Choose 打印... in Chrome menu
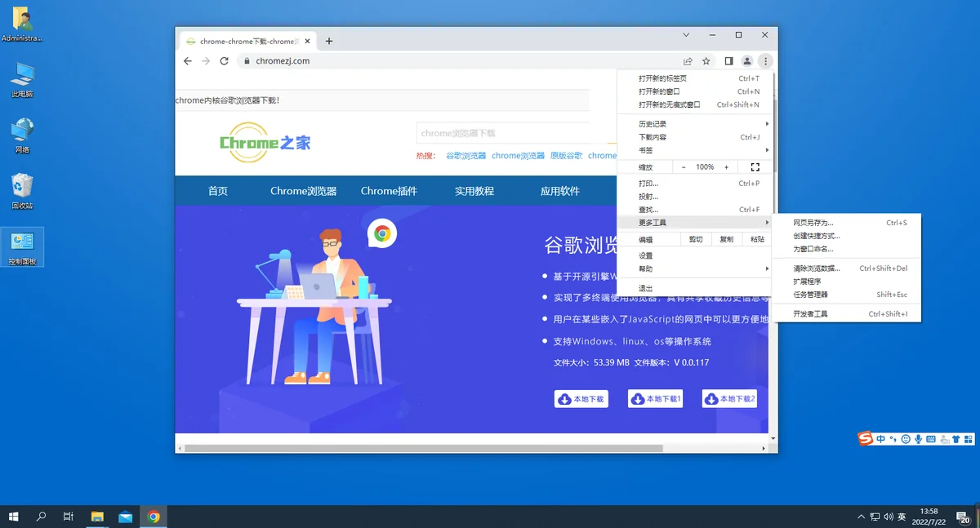The width and height of the screenshot is (980, 528). tap(695, 184)
